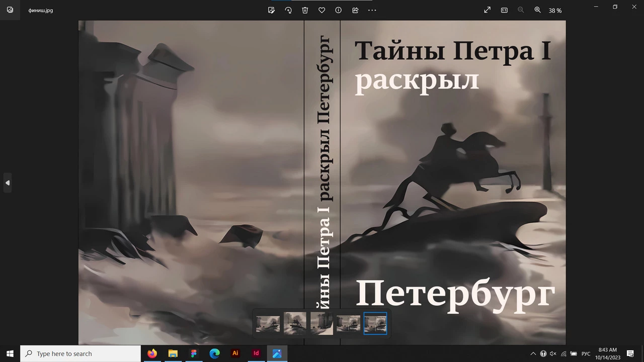Image resolution: width=644 pixels, height=362 pixels.
Task: Open Adobe Illustrator from the taskbar
Action: click(x=235, y=353)
